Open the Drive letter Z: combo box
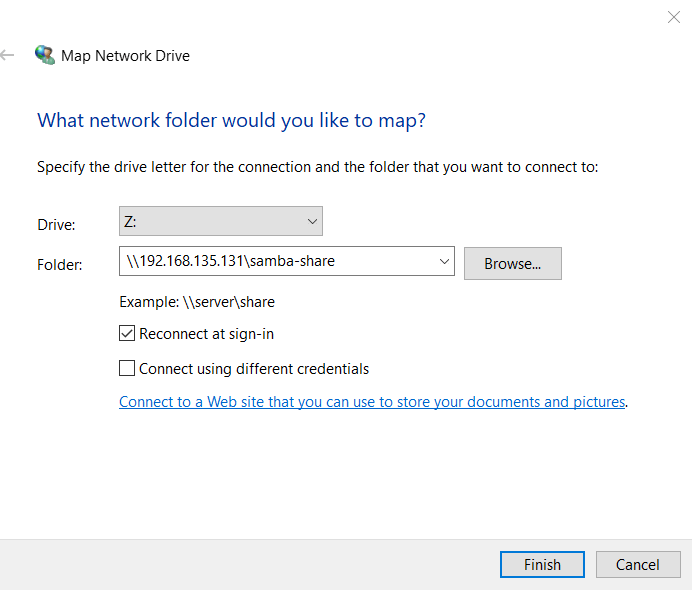This screenshot has width=692, height=590. pyautogui.click(x=221, y=221)
